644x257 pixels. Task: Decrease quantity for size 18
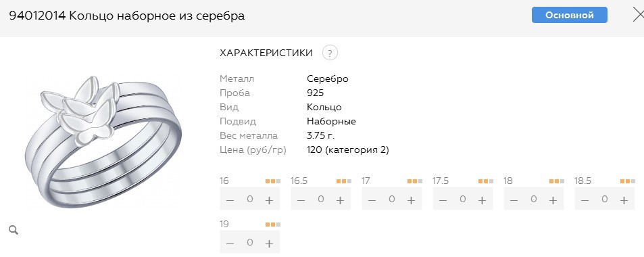click(514, 200)
